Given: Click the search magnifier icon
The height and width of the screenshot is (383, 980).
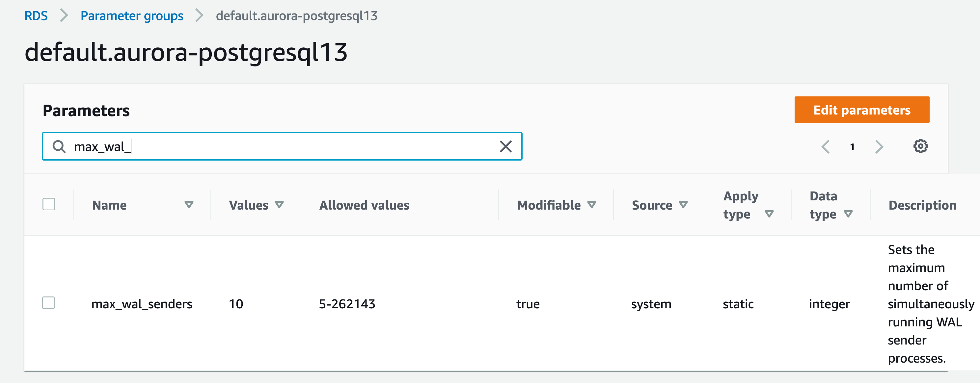Looking at the screenshot, I should pyautogui.click(x=59, y=146).
